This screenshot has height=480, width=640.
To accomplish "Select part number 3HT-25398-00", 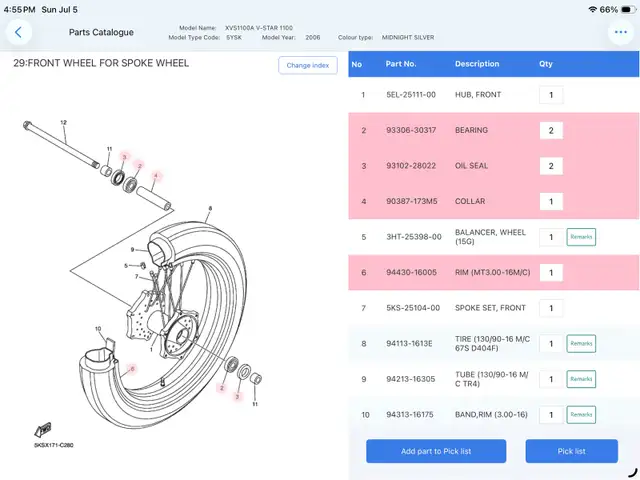I will 414,237.
